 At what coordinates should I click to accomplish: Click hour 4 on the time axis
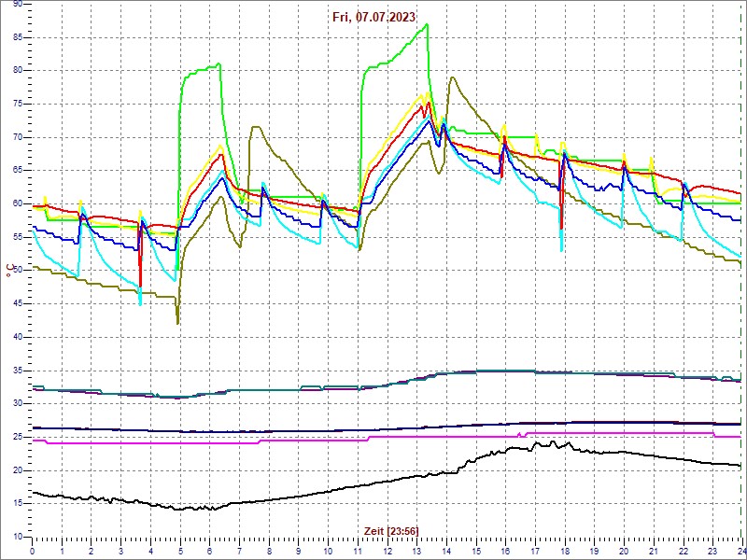[150, 551]
